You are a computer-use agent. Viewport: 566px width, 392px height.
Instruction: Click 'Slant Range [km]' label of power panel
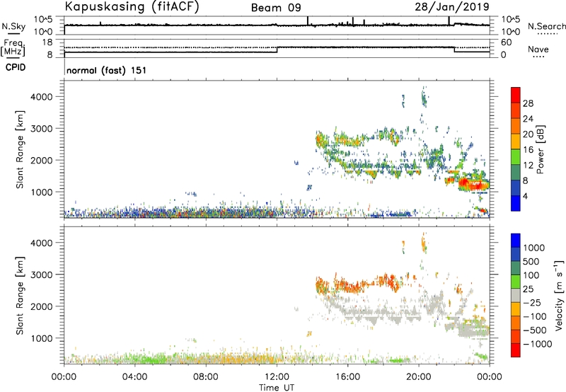20,150
